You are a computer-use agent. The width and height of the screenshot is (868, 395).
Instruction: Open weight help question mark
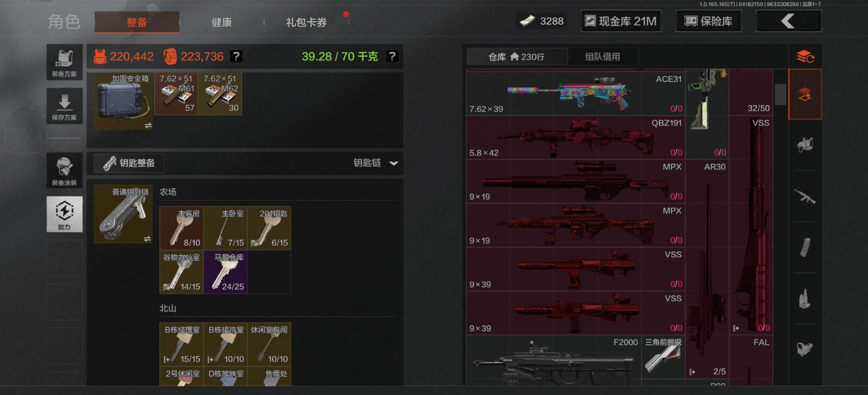tap(392, 57)
